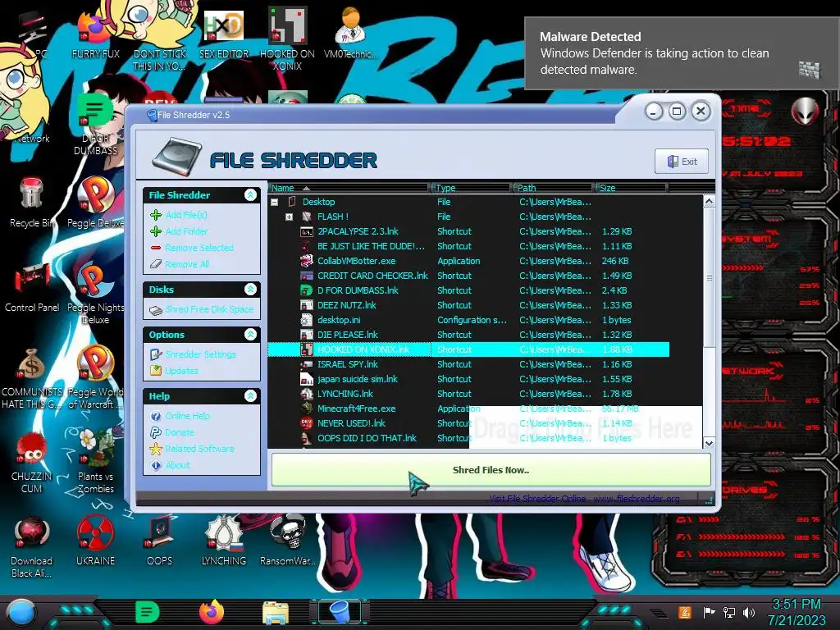This screenshot has width=840, height=630.
Task: Click FURRY FUX desktop icon
Action: [x=95, y=34]
